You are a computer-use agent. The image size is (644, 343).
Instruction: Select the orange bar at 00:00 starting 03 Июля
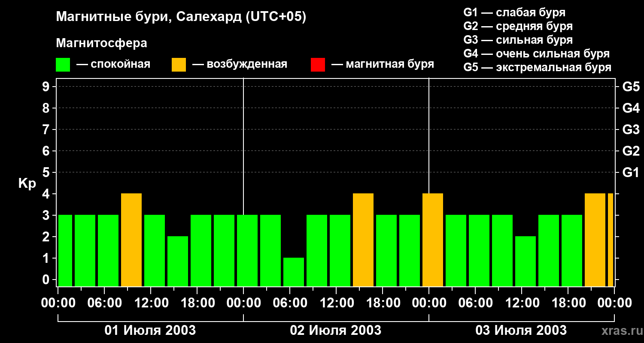click(x=433, y=240)
